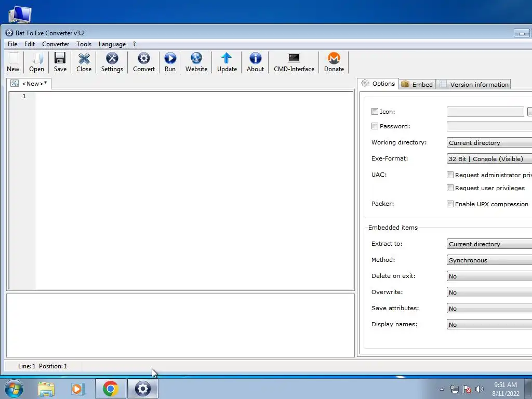This screenshot has height=399, width=532.
Task: Click the Convert gear icon
Action: point(144,62)
